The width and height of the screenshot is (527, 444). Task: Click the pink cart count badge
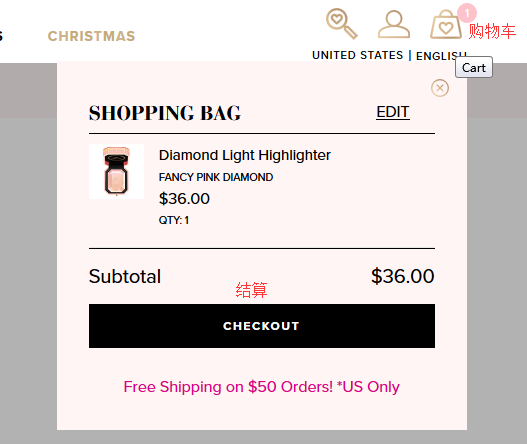tap(467, 13)
